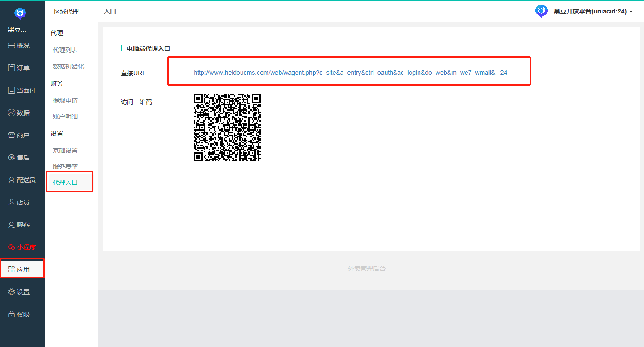Click the 概况 overview icon in sidebar
This screenshot has width=644, height=347.
tap(12, 46)
